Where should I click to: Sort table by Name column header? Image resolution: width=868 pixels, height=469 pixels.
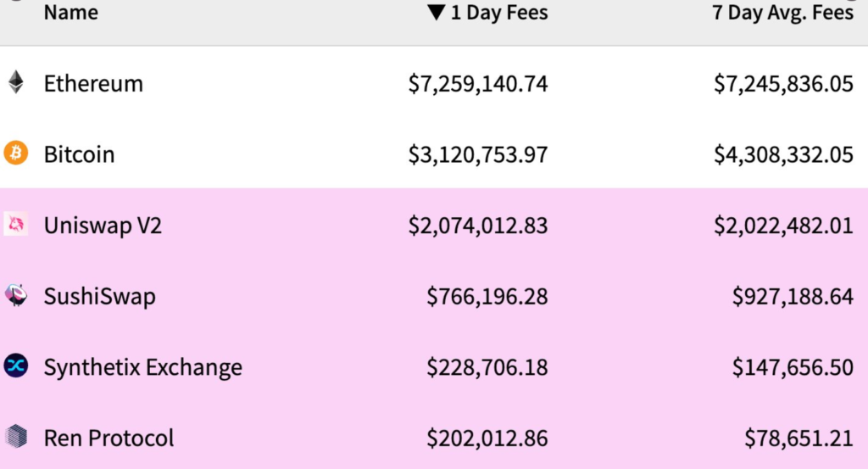coord(70,13)
